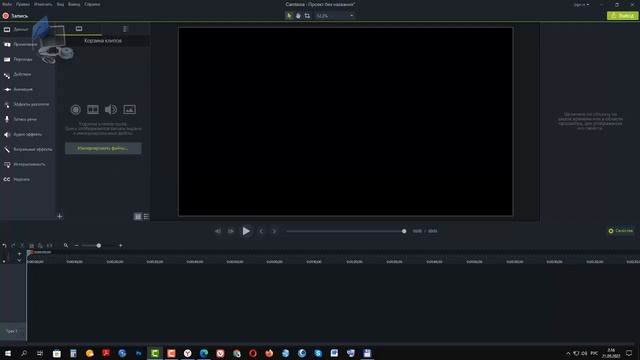640x360 pixels.
Task: Open the Sign In dropdown in title bar
Action: point(581,4)
